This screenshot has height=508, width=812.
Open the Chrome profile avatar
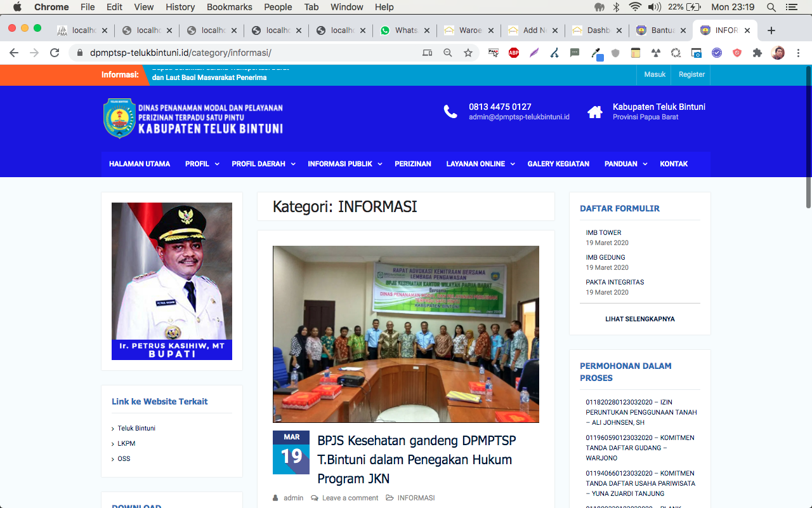(x=778, y=53)
